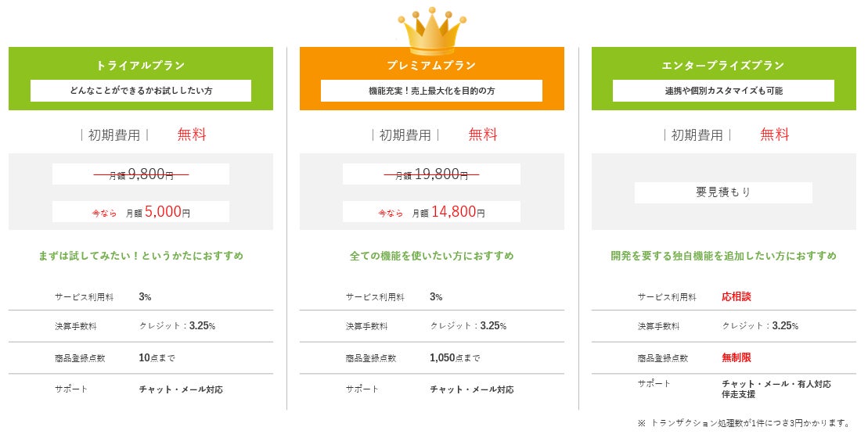Click the discounted 月額 14,800円 price
The image size is (868, 445).
coord(448,212)
